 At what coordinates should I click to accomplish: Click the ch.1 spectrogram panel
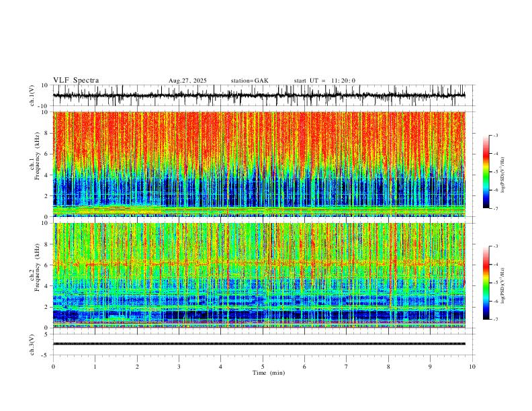(x=259, y=164)
